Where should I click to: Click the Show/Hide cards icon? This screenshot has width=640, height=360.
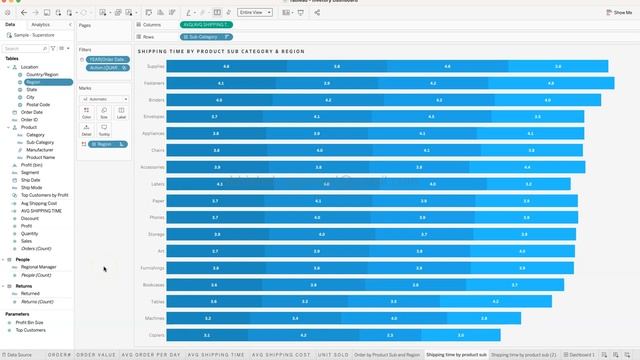pos(287,13)
